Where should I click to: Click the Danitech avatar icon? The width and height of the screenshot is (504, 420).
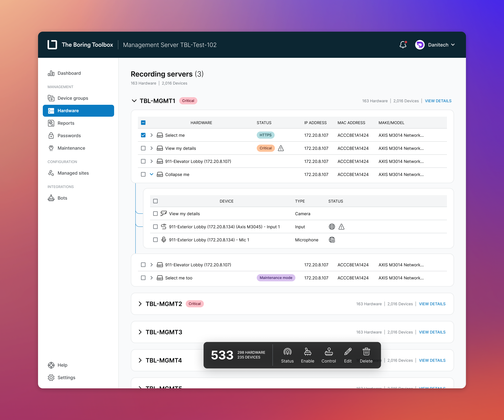[419, 45]
